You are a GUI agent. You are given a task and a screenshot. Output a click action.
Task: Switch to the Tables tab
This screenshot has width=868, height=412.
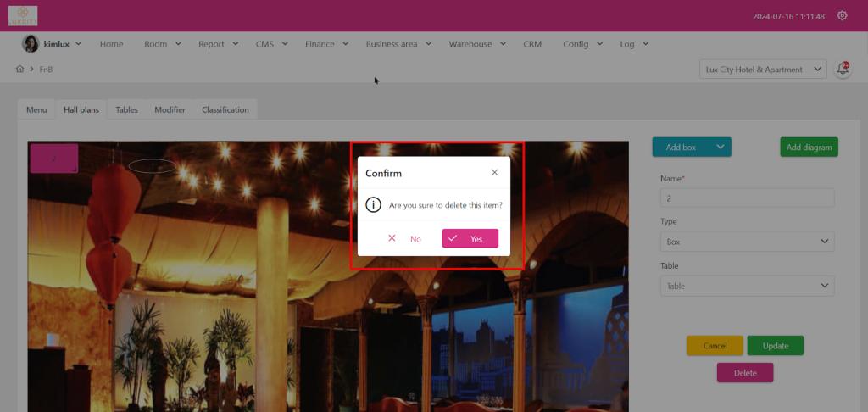pos(126,109)
